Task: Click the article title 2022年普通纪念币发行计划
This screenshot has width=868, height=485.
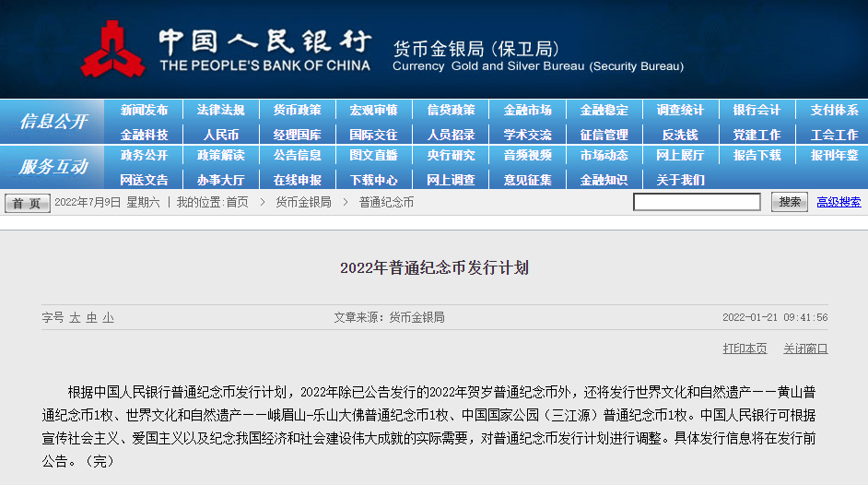Action: (x=435, y=268)
